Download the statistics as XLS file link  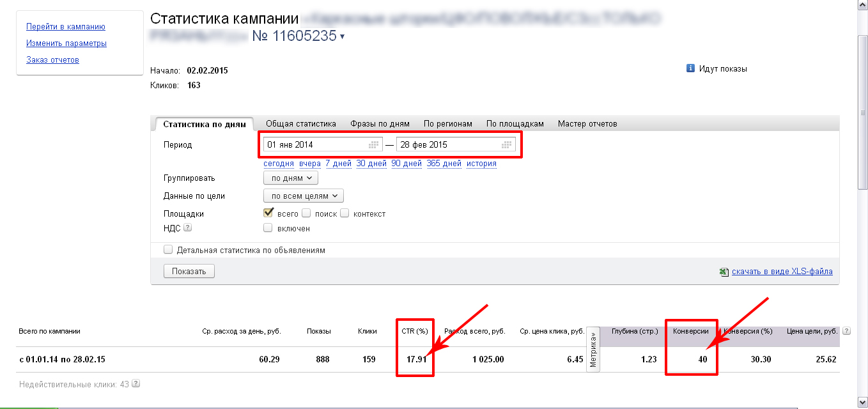pos(782,272)
